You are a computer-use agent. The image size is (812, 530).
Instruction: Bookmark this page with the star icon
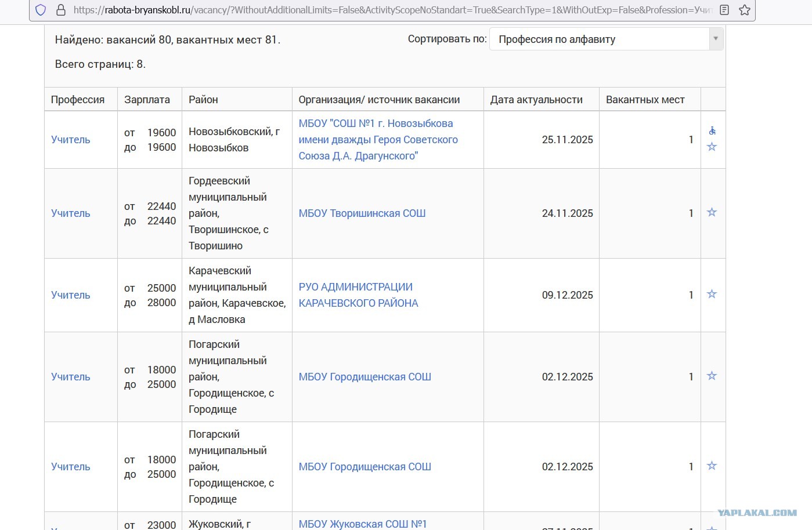coord(745,10)
